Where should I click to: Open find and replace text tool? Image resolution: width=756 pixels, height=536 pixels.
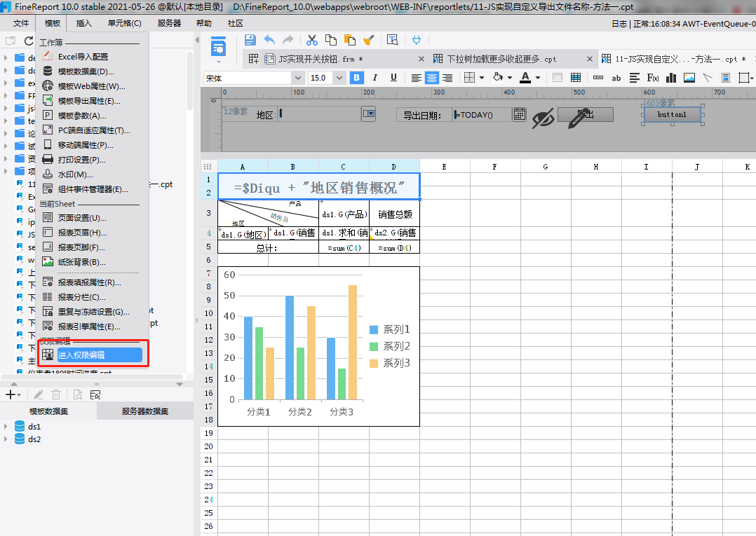click(x=393, y=40)
